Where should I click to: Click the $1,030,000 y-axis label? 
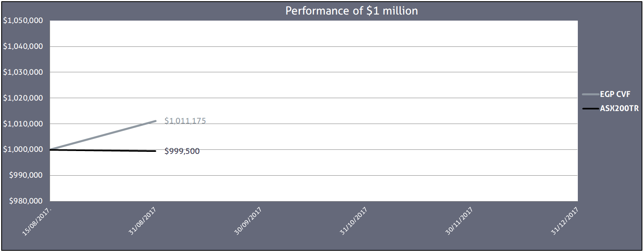click(x=23, y=72)
